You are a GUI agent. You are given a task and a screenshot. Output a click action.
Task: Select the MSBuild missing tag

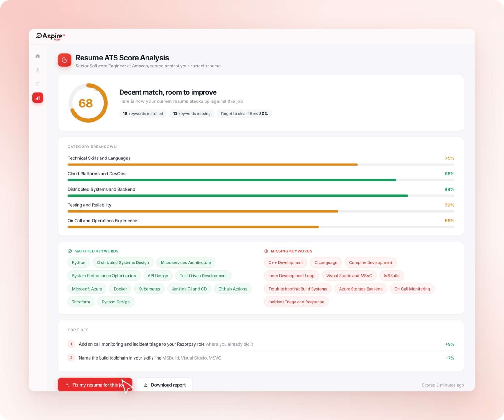click(x=392, y=276)
